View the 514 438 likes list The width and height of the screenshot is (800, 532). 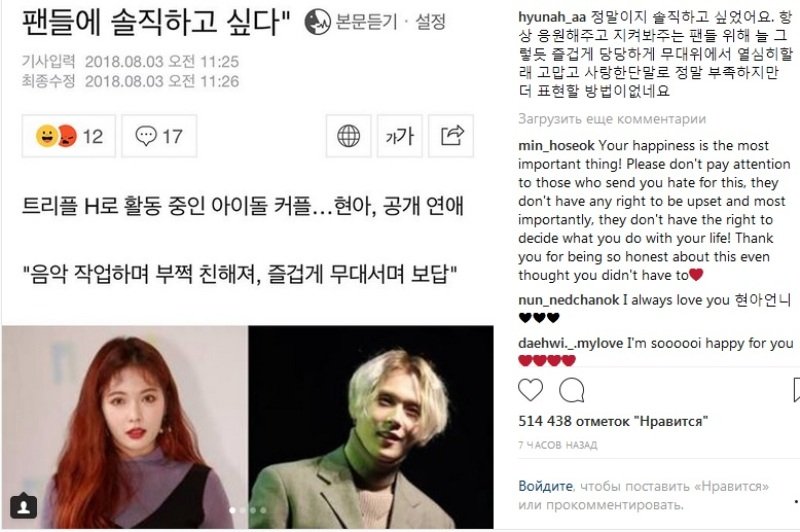tap(613, 421)
